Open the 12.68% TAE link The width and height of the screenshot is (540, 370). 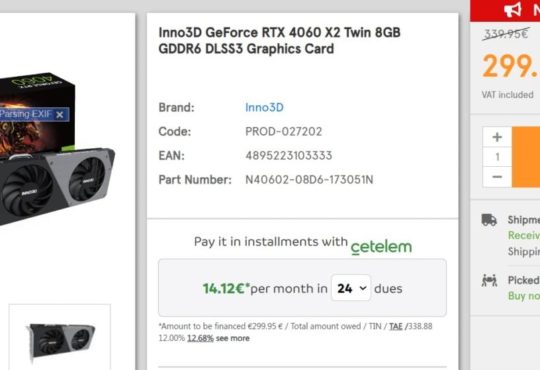point(200,338)
